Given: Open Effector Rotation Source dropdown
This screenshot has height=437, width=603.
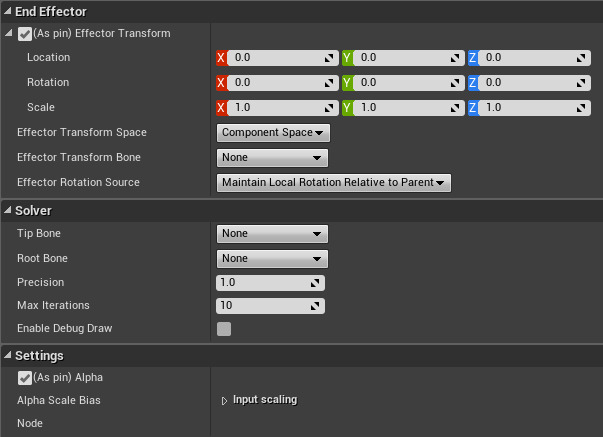Looking at the screenshot, I should pos(334,182).
